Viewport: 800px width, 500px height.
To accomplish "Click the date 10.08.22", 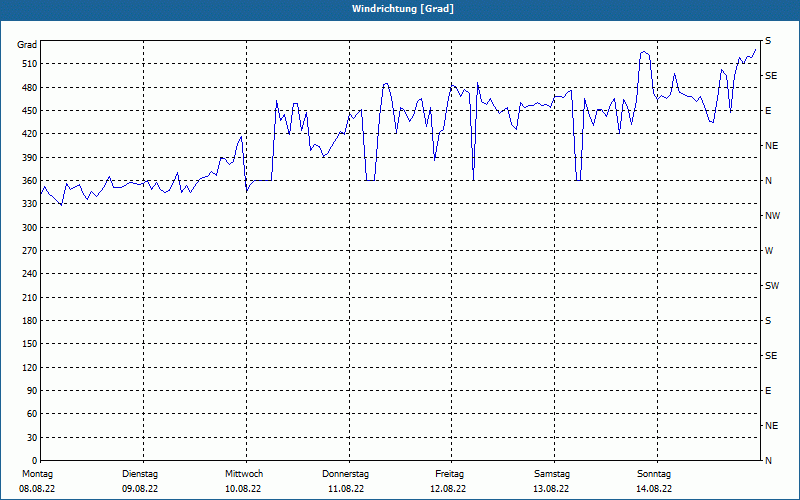I will pyautogui.click(x=243, y=489).
